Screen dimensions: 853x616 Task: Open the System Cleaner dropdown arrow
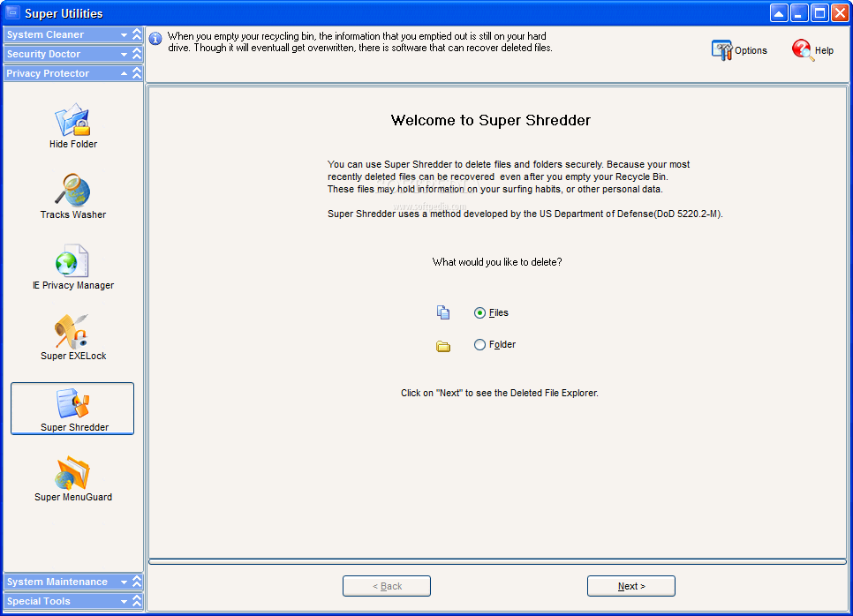(x=124, y=34)
